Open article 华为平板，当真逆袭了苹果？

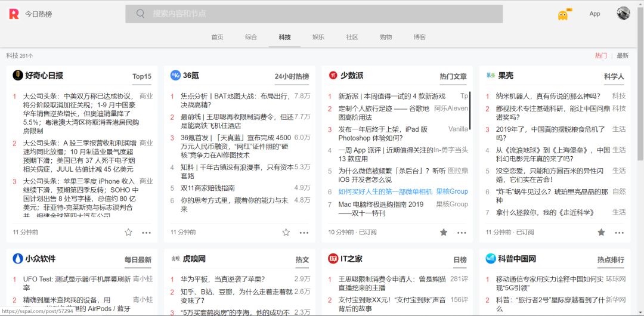(223, 280)
